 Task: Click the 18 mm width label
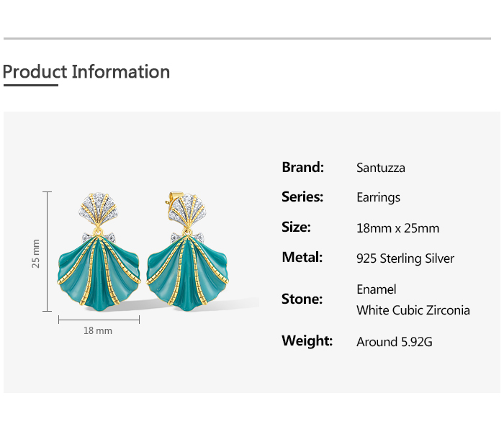pos(98,330)
